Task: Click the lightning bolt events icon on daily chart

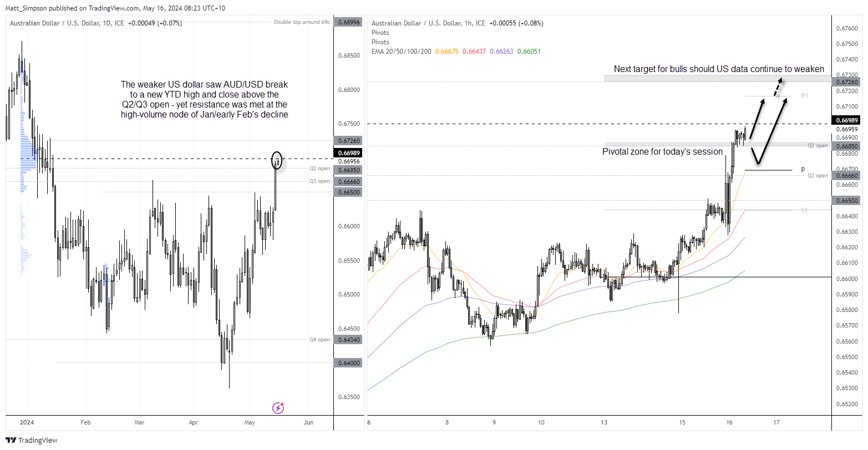Action: (x=278, y=408)
